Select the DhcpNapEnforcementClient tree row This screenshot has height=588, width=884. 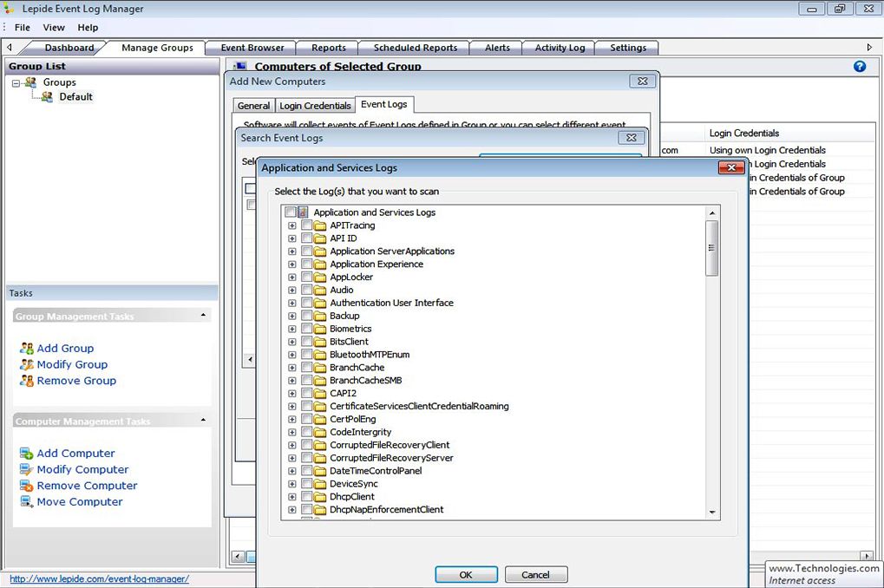pyautogui.click(x=387, y=510)
